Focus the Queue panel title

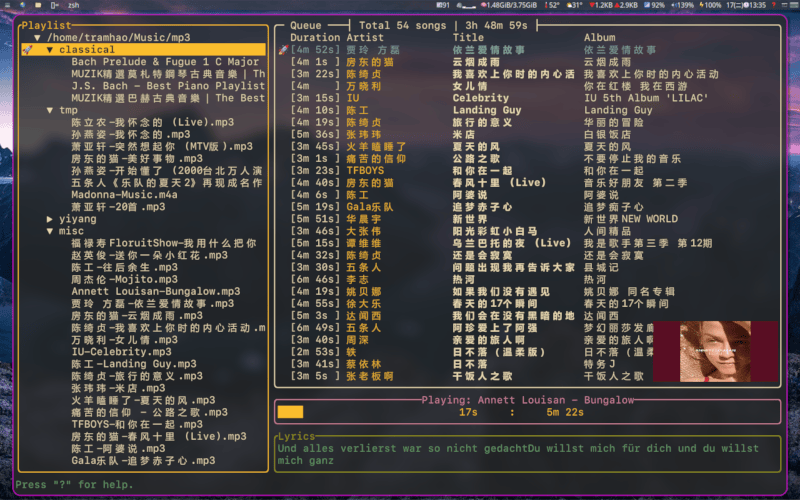[x=306, y=25]
